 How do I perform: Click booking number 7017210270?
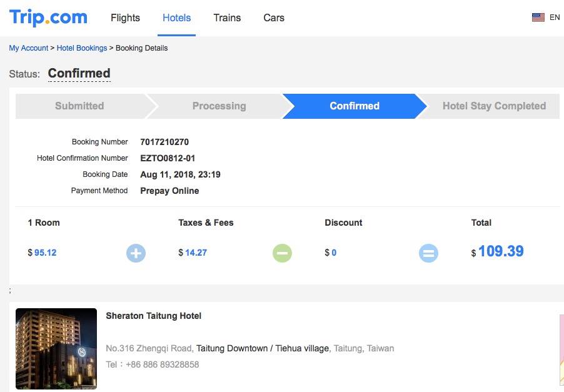click(x=164, y=142)
